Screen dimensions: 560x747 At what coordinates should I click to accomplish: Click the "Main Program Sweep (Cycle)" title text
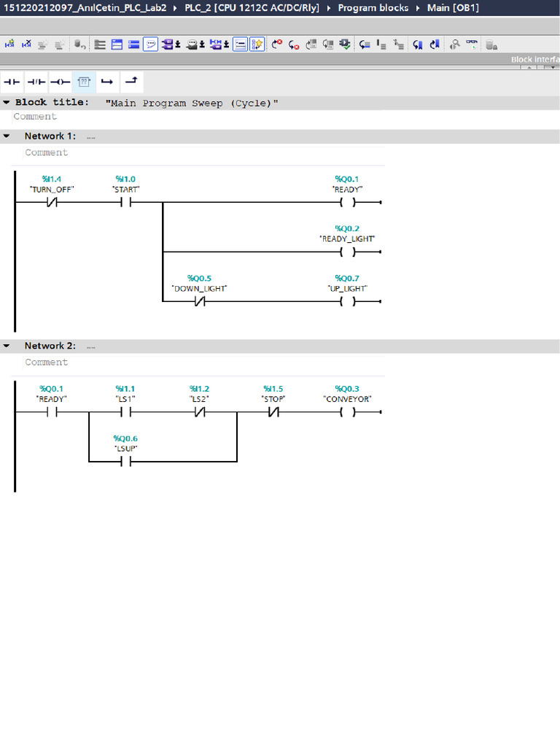[x=192, y=104]
